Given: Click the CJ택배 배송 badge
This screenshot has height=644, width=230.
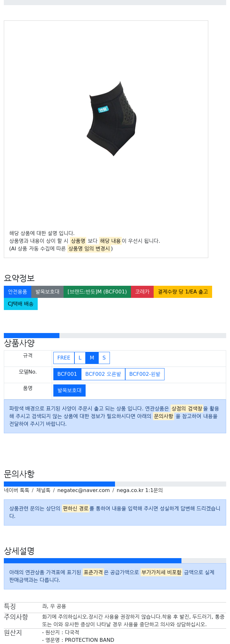Looking at the screenshot, I should [x=21, y=304].
